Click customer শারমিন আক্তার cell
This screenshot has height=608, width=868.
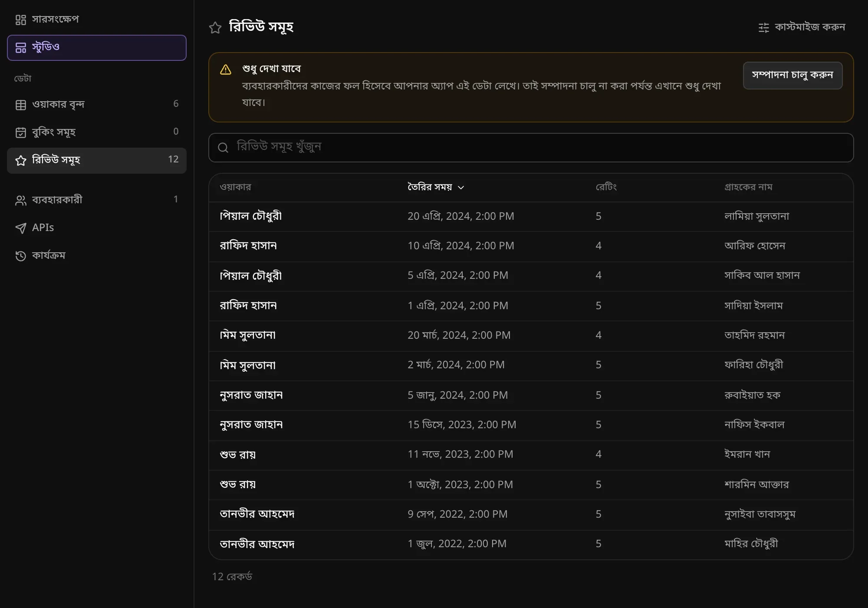[756, 485]
